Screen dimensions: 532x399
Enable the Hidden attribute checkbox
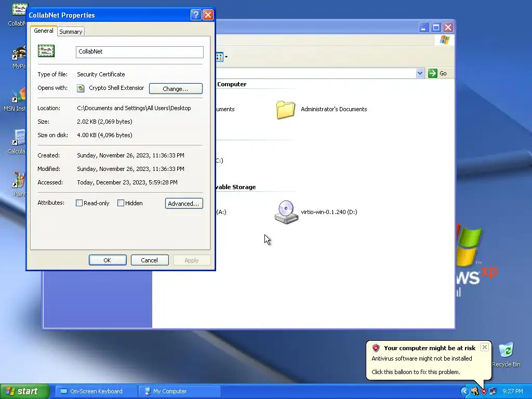(x=121, y=203)
